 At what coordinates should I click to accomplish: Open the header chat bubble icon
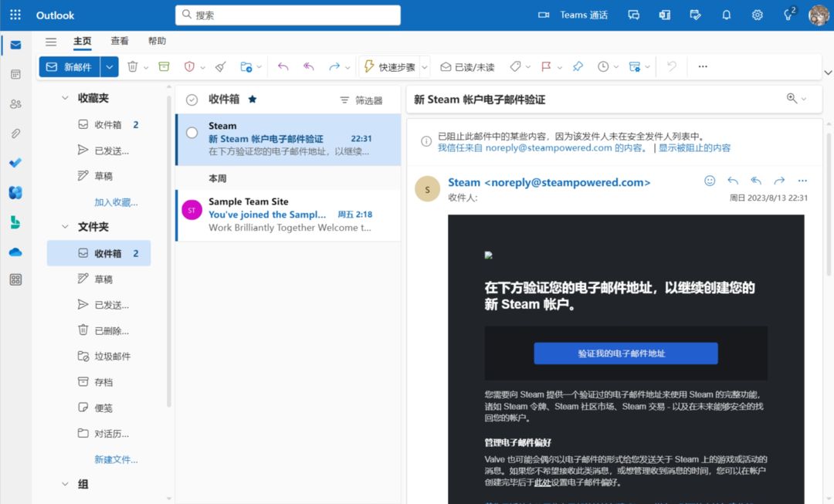pyautogui.click(x=633, y=15)
